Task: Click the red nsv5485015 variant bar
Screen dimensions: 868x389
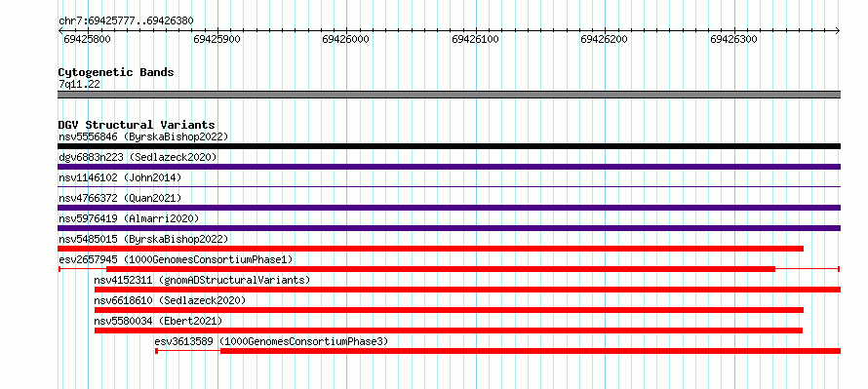Action: tap(431, 249)
